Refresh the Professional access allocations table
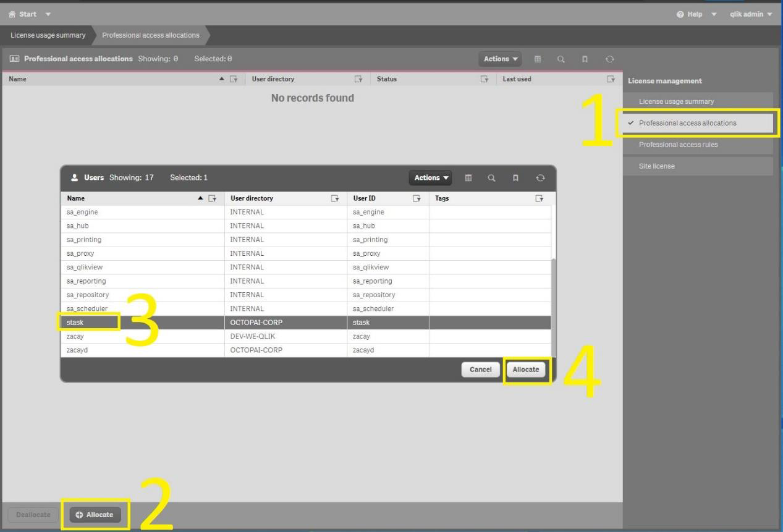 610,59
